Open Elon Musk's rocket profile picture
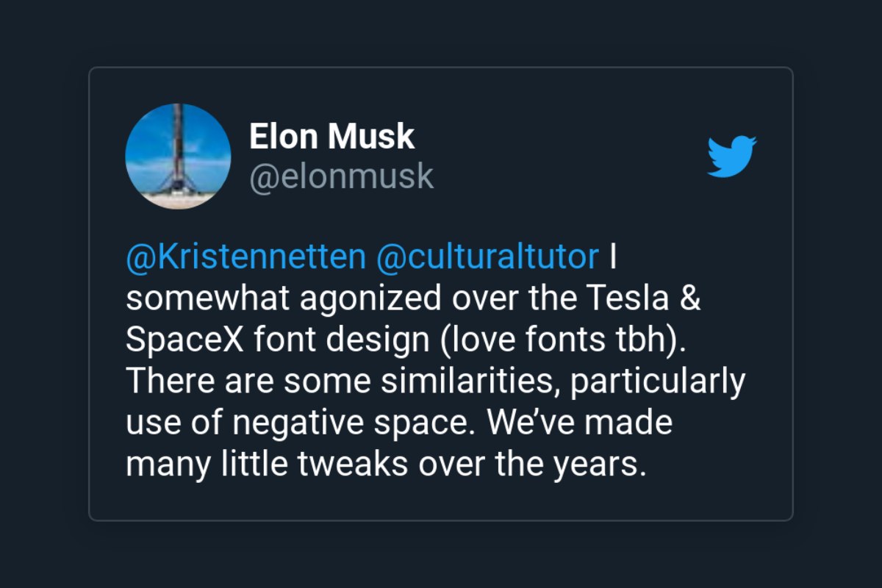 tap(178, 156)
